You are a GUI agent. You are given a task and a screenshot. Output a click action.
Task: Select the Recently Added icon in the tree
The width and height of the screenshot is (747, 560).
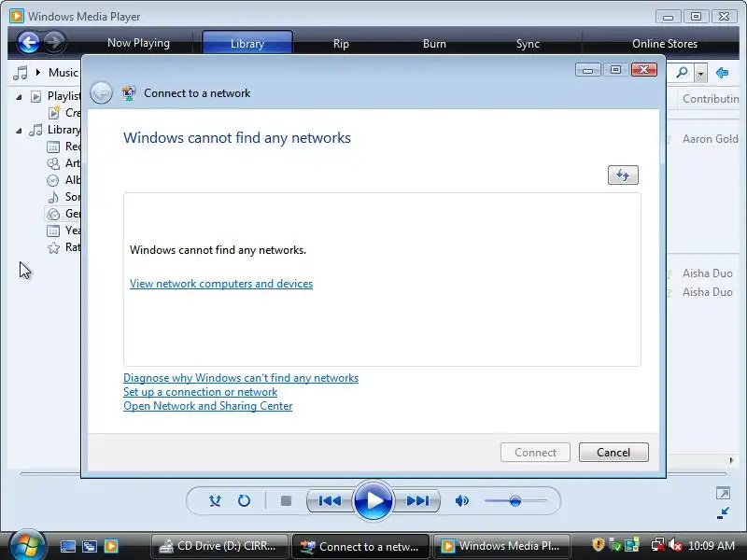[53, 147]
